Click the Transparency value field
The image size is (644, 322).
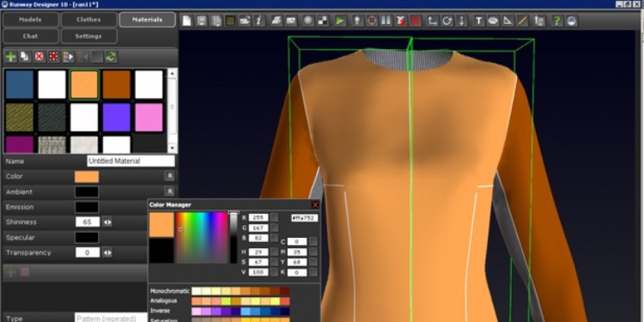click(x=88, y=252)
